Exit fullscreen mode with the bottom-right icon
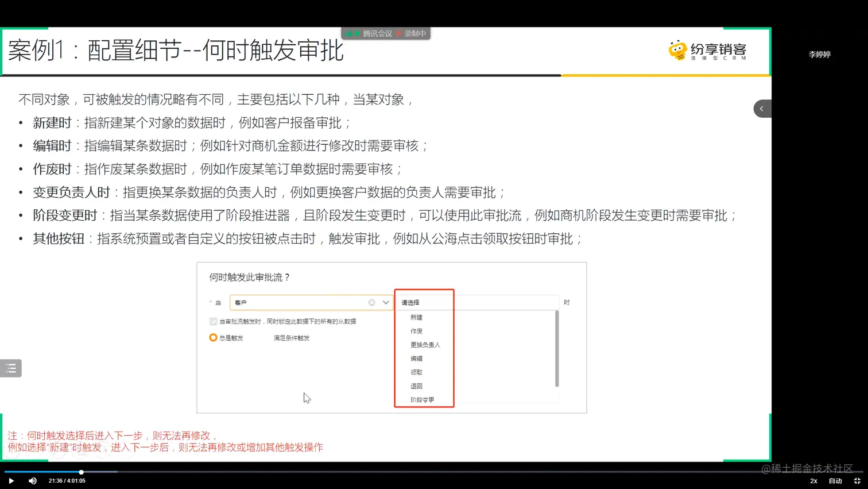This screenshot has width=868, height=489. 857,481
